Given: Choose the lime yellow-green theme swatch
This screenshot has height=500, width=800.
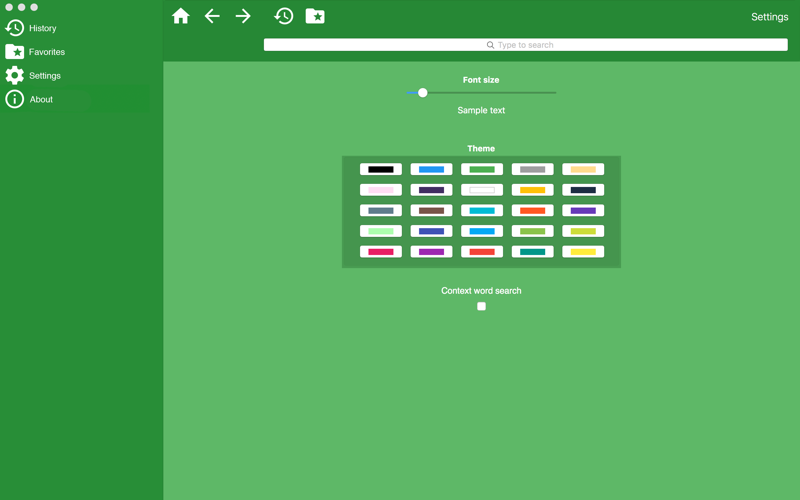Looking at the screenshot, I should (x=583, y=231).
